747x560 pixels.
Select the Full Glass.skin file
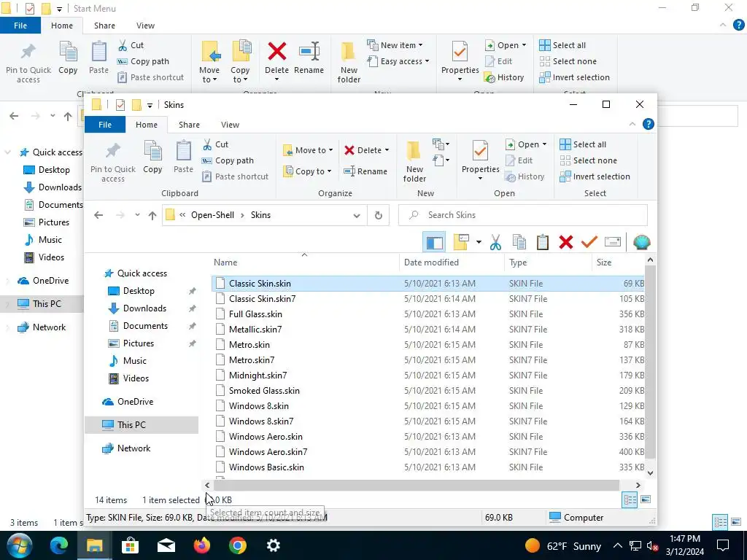[255, 314]
